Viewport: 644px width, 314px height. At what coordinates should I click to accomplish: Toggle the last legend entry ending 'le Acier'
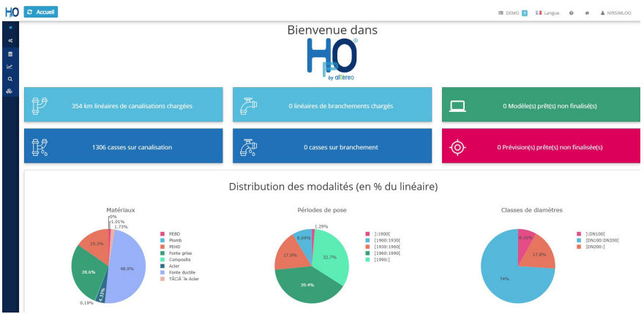(179, 280)
